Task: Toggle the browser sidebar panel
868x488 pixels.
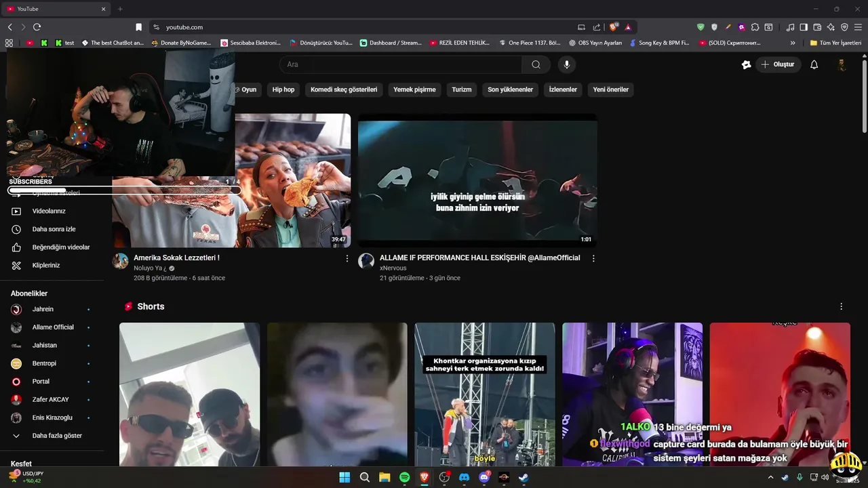Action: coord(804,27)
